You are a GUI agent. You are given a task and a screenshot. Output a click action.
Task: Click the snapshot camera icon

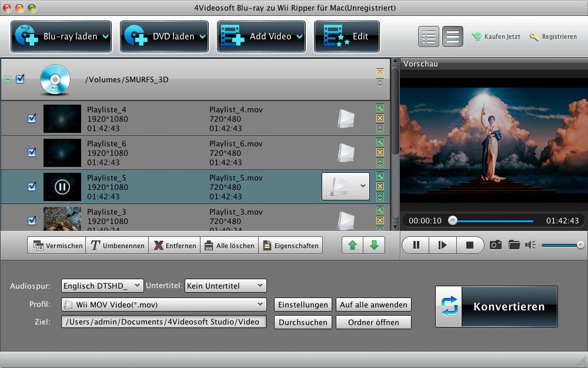point(496,245)
